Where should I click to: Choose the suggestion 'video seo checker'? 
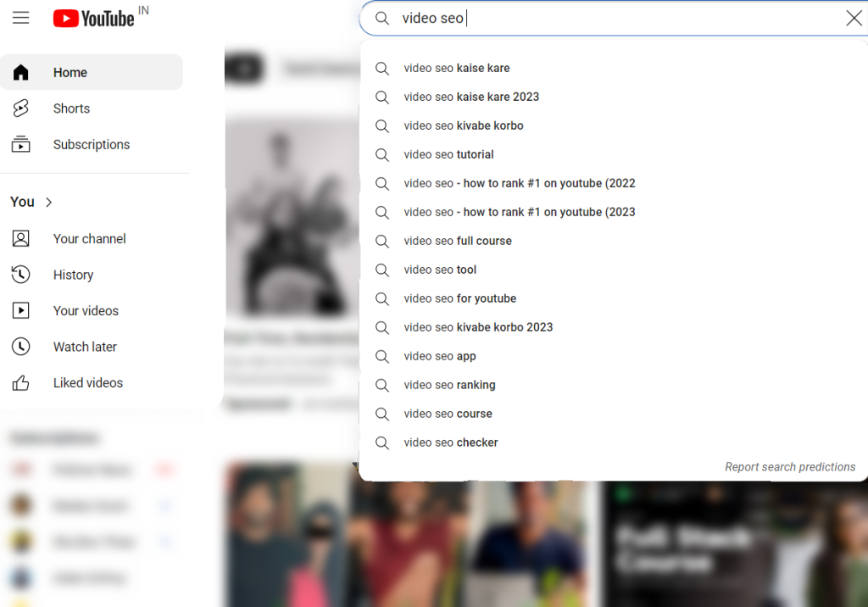[450, 443]
